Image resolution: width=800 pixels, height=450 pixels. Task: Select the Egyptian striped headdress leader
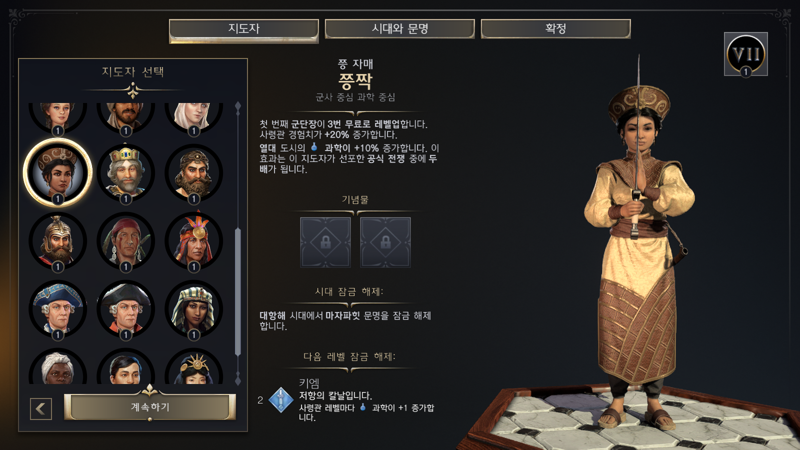193,309
